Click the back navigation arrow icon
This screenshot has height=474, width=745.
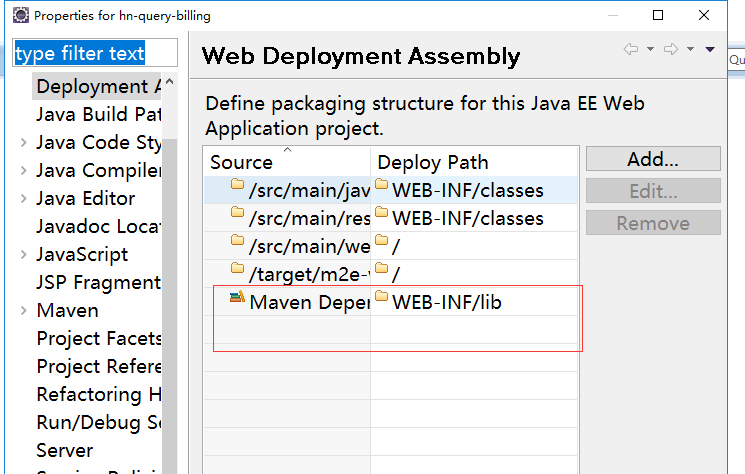[631, 49]
